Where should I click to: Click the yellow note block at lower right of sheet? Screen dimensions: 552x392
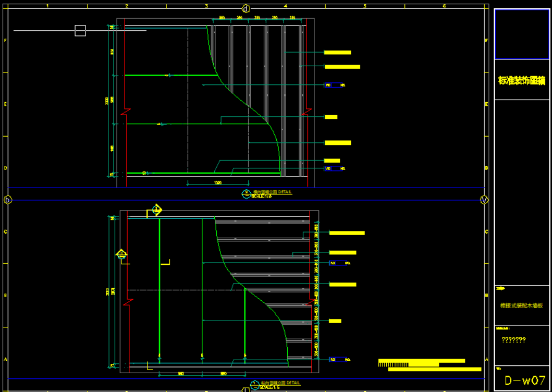click(x=430, y=365)
